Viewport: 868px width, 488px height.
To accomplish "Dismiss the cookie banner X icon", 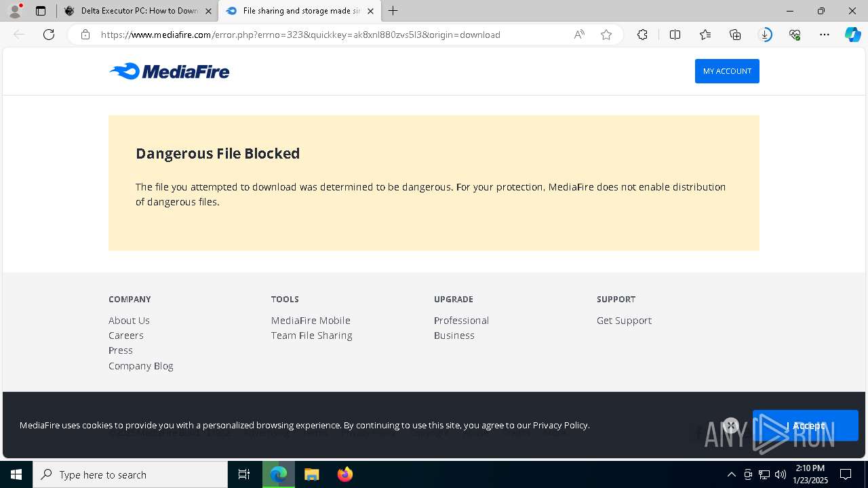I will (x=730, y=426).
